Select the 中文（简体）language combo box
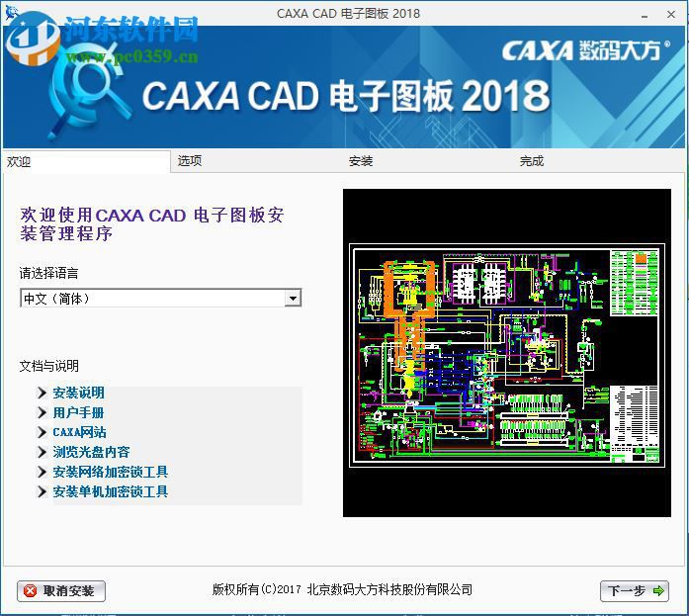This screenshot has height=616, width=689. [x=161, y=299]
